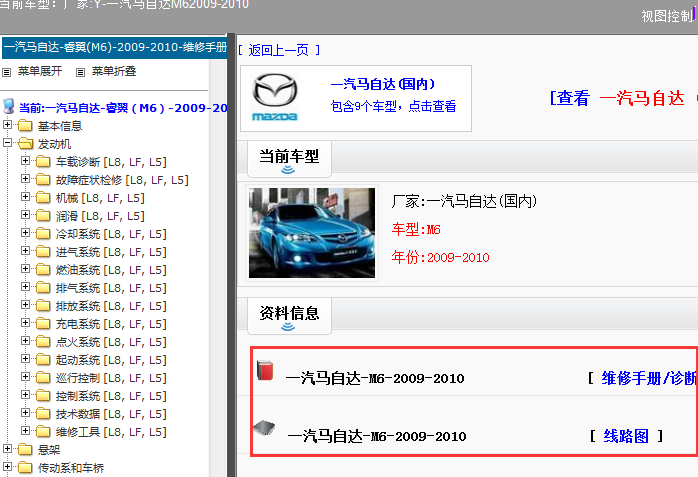Image resolution: width=698 pixels, height=477 pixels.
Task: Select the 资料信息 tab header
Action: pyautogui.click(x=289, y=316)
